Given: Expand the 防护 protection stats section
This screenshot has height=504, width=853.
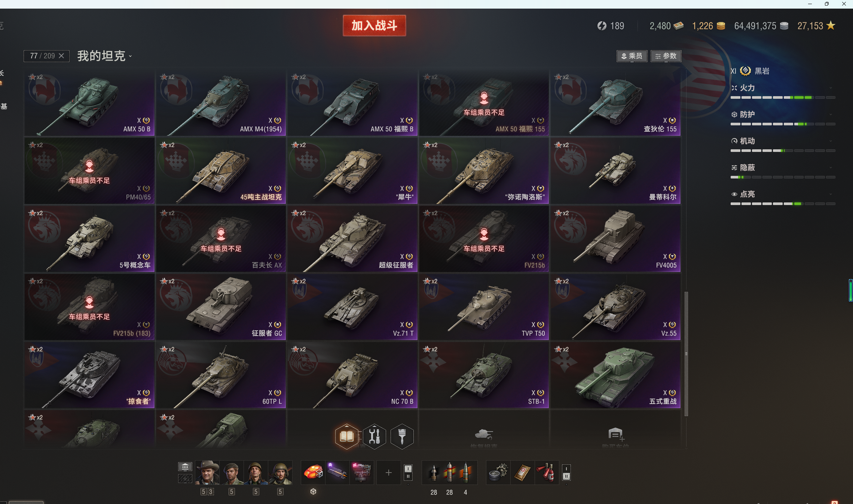Looking at the screenshot, I should click(783, 114).
